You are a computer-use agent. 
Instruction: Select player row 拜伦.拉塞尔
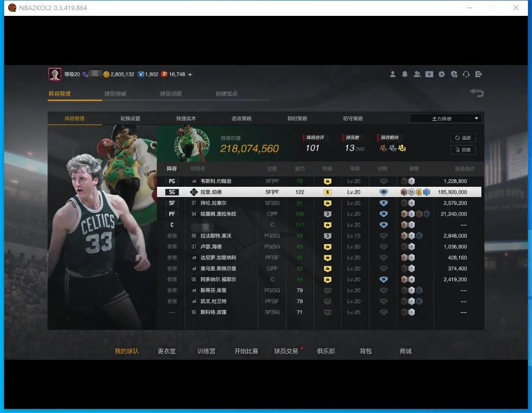pyautogui.click(x=319, y=203)
